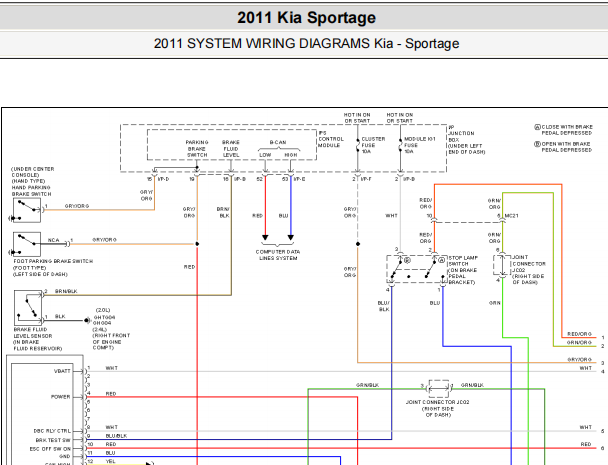Click the foot parking brake switch symbol

pos(27,244)
